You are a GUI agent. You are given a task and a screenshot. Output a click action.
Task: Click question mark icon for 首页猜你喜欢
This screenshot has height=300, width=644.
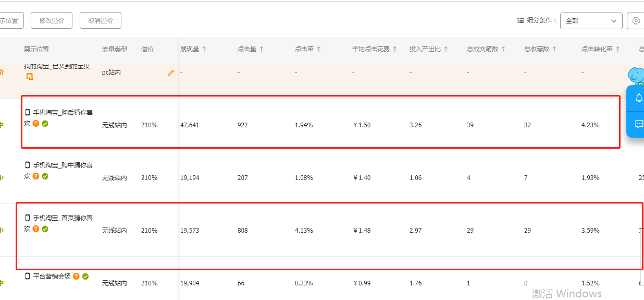coord(36,229)
